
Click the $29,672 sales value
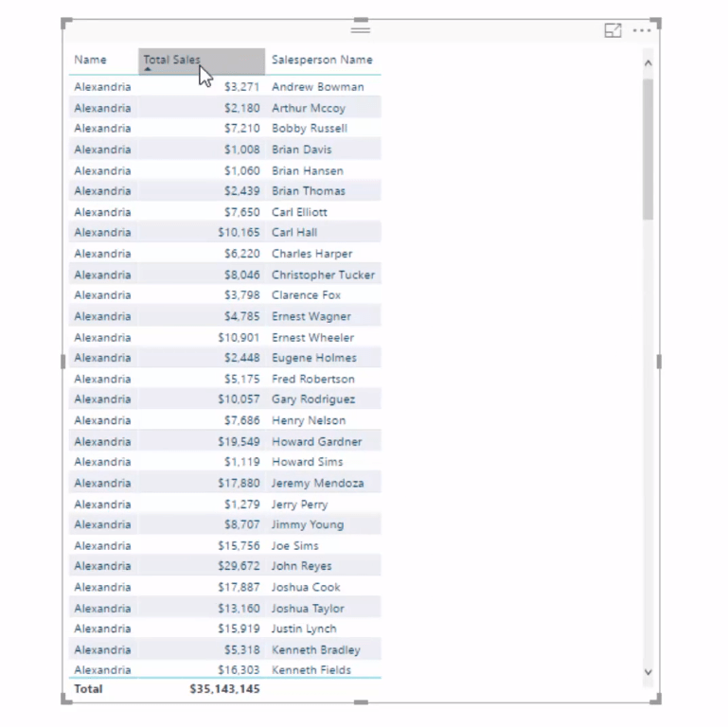tap(239, 566)
